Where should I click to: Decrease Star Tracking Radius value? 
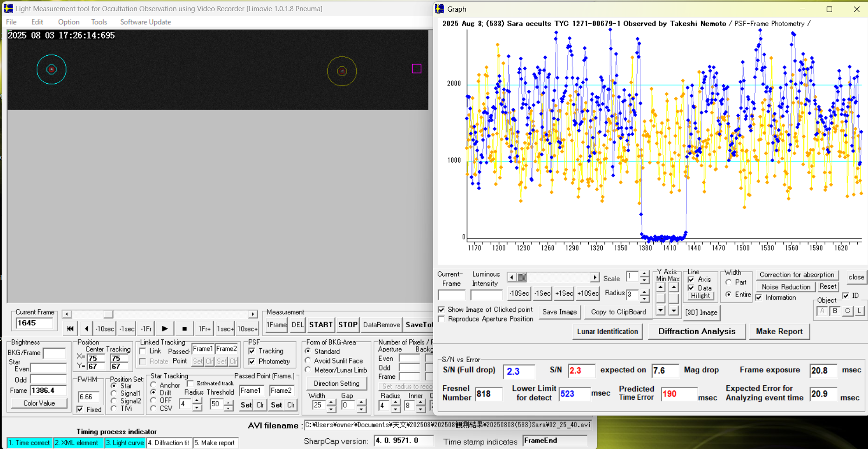tap(197, 408)
